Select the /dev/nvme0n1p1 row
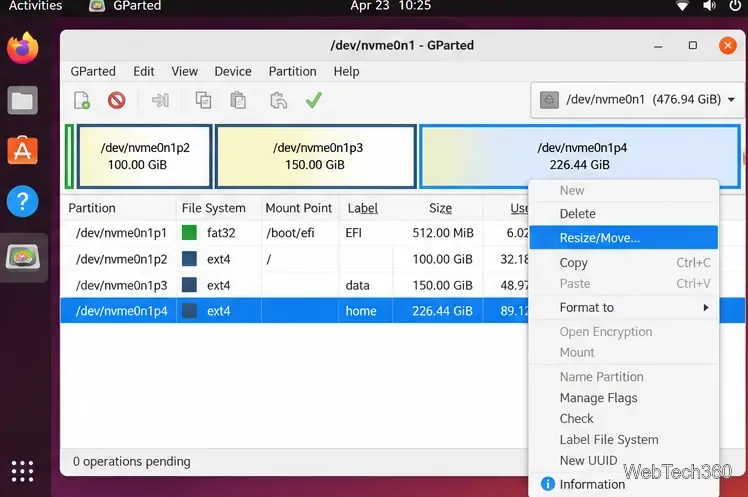 [x=295, y=233]
